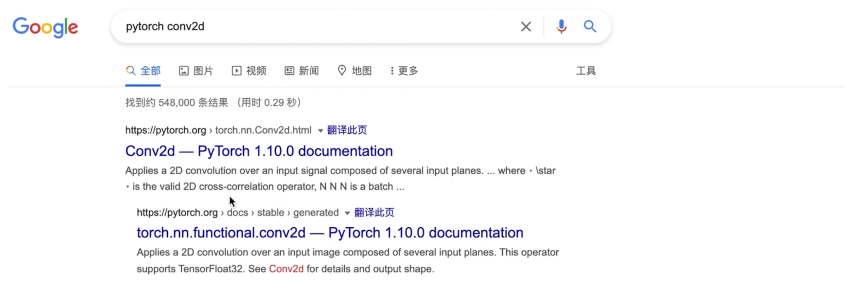Click the Google logo
Image resolution: width=868 pixels, height=291 pixels.
pyautogui.click(x=46, y=27)
